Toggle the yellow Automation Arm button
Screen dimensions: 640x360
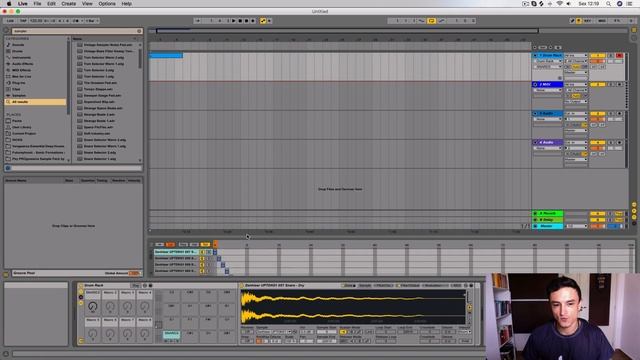click(263, 21)
